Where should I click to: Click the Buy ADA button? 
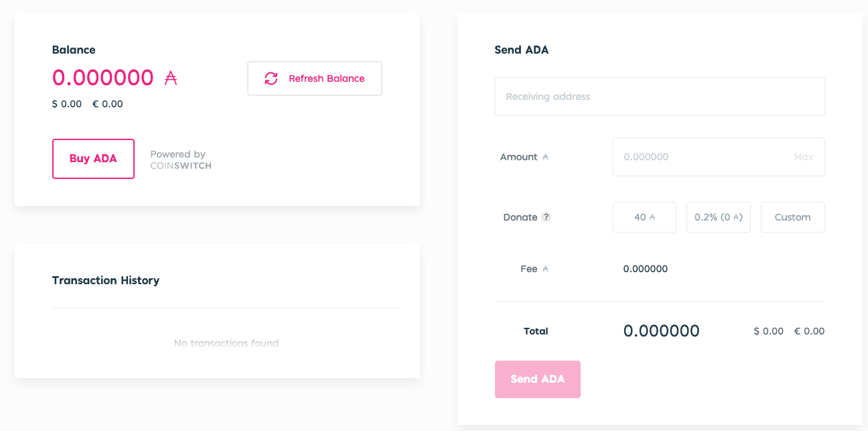click(93, 159)
